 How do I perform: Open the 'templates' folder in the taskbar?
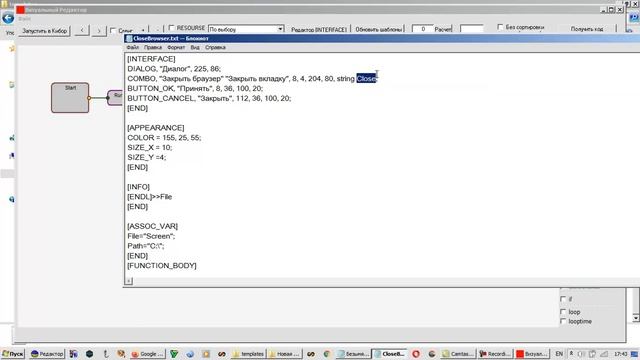click(x=248, y=354)
